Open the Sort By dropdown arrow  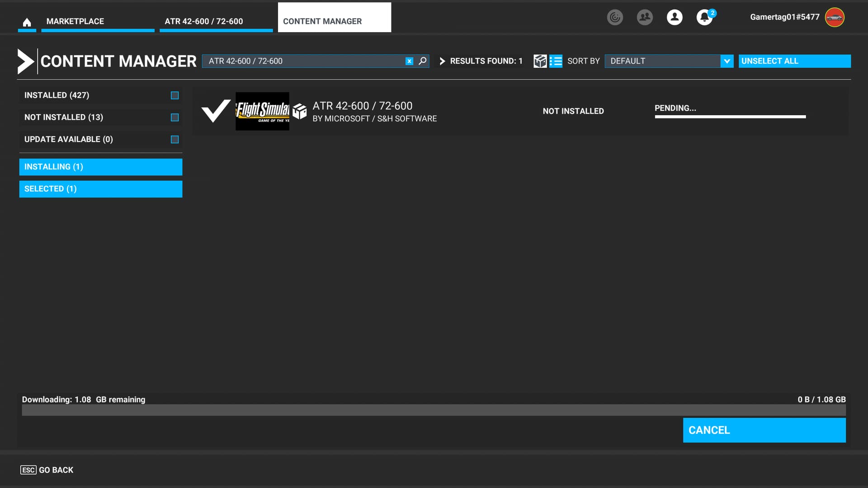click(726, 61)
